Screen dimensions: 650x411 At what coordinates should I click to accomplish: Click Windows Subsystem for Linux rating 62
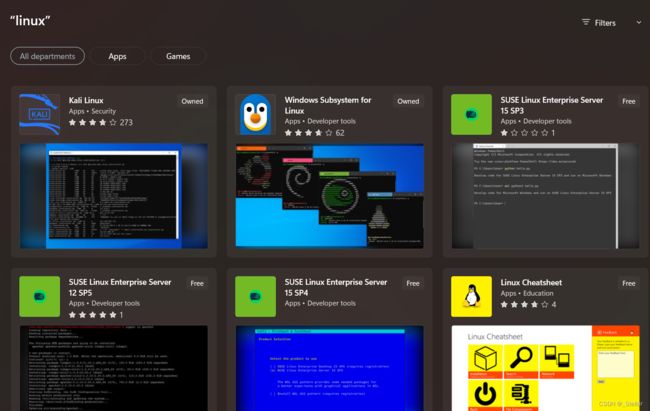314,133
